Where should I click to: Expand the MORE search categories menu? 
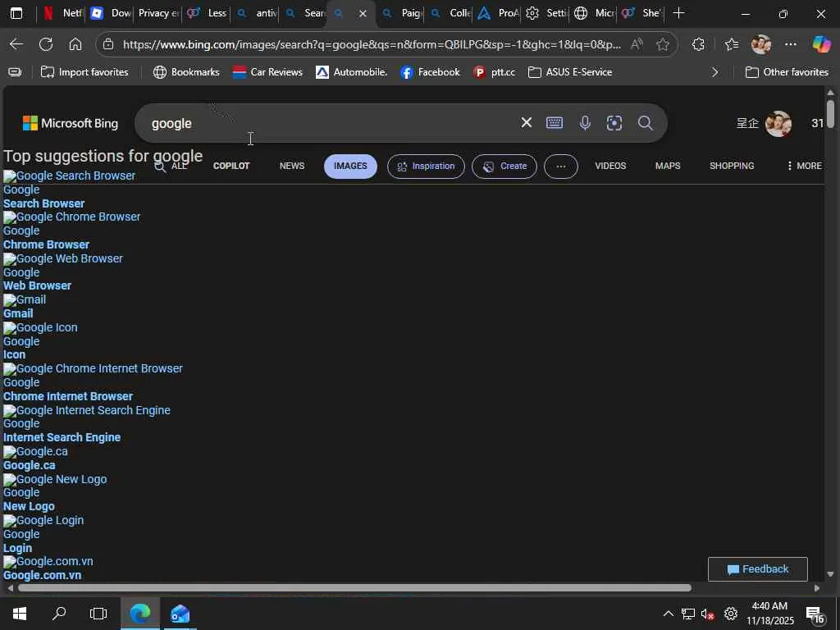[x=804, y=166]
